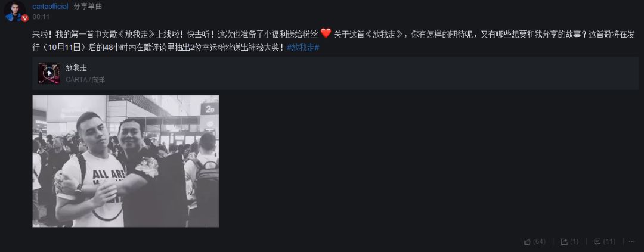Click the comment count (11)
The image size is (644, 252).
[609, 242]
